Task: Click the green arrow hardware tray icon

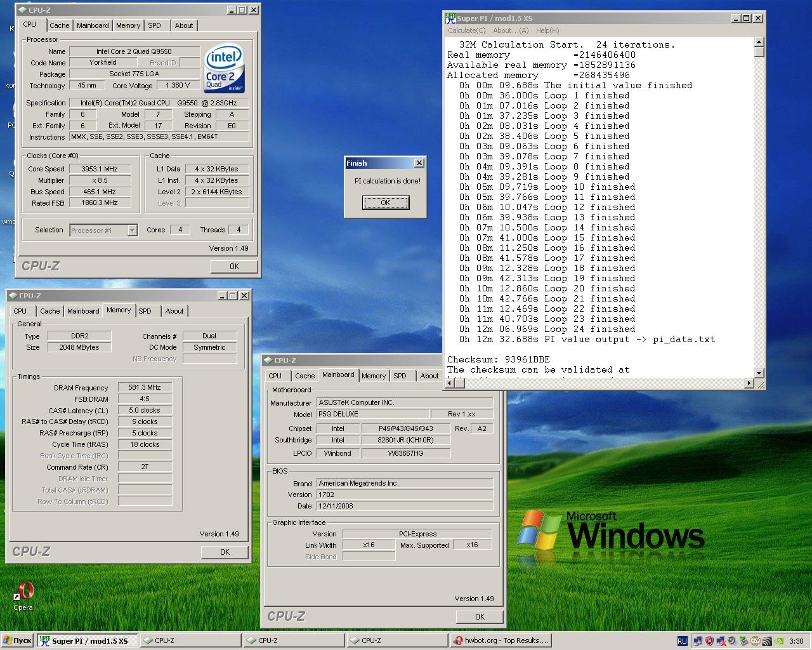Action: tap(743, 641)
